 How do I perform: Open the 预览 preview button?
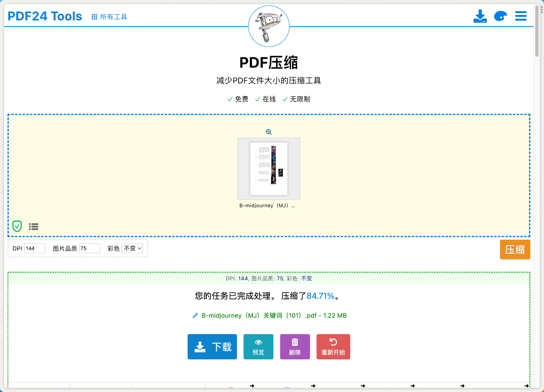pos(258,347)
